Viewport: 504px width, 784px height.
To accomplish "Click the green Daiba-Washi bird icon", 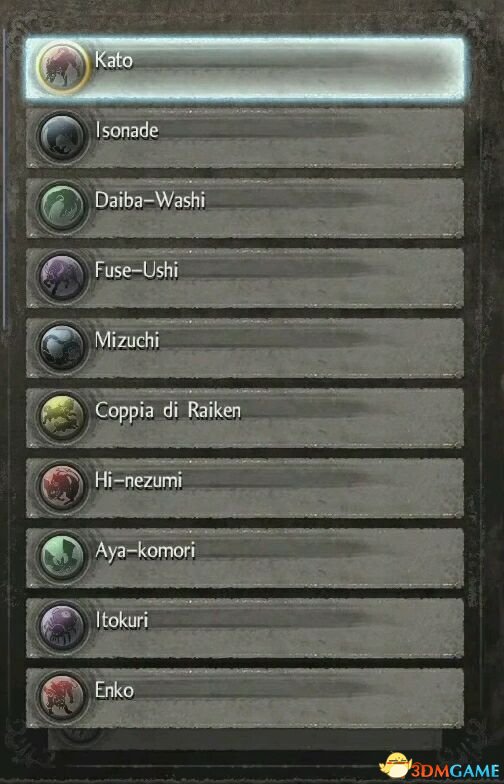I will click(x=62, y=207).
